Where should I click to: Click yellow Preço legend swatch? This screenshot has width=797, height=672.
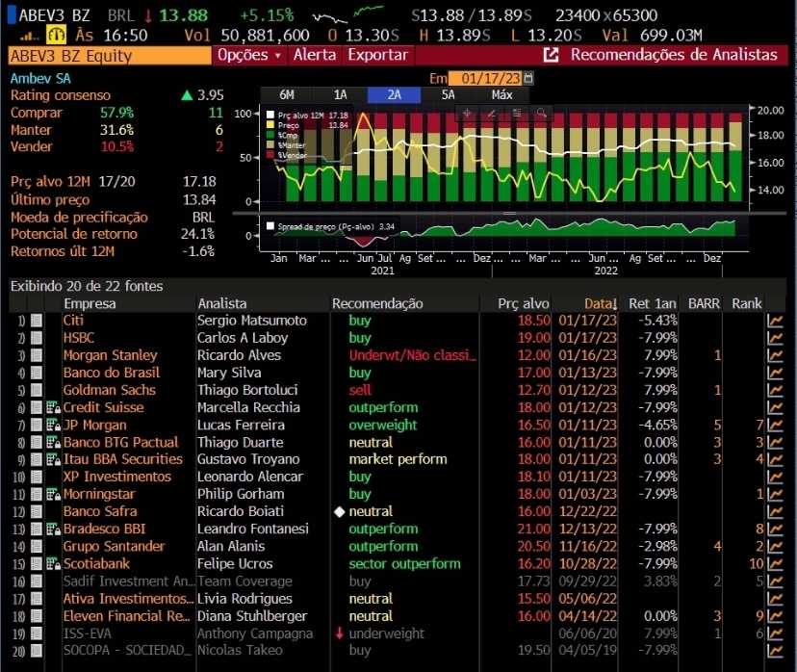tap(270, 125)
